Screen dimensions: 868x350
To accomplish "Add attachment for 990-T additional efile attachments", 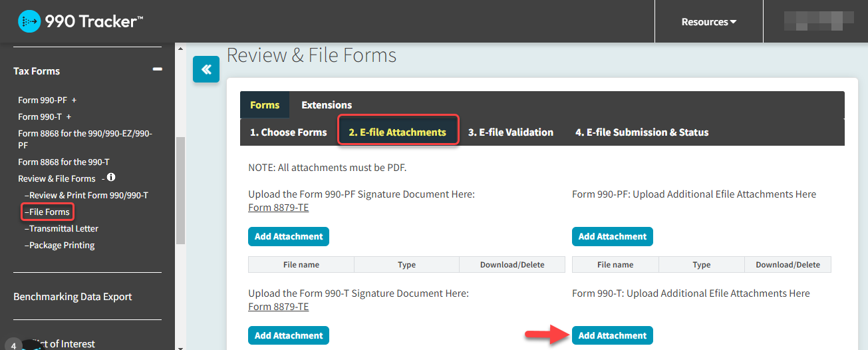I will [x=613, y=335].
